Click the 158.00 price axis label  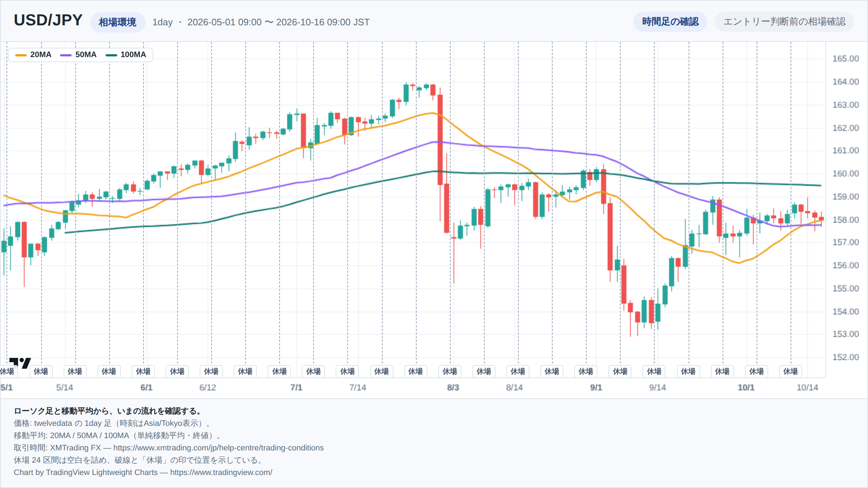click(x=846, y=220)
